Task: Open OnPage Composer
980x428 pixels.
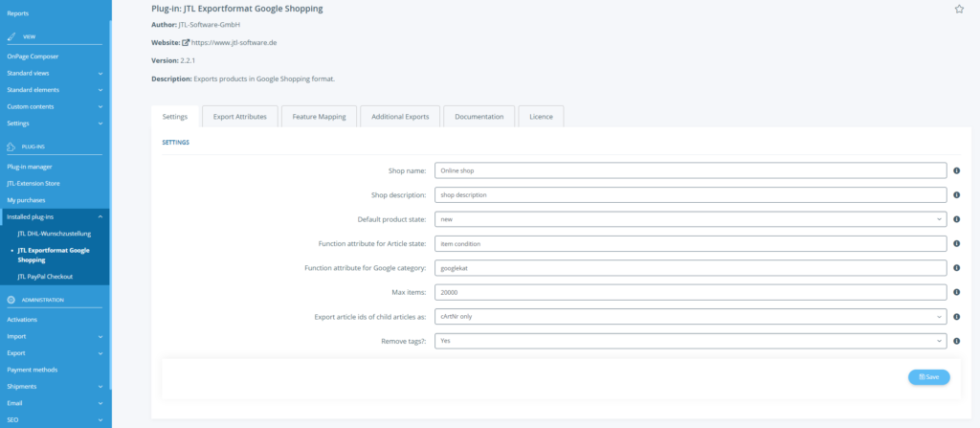Action: (x=33, y=56)
